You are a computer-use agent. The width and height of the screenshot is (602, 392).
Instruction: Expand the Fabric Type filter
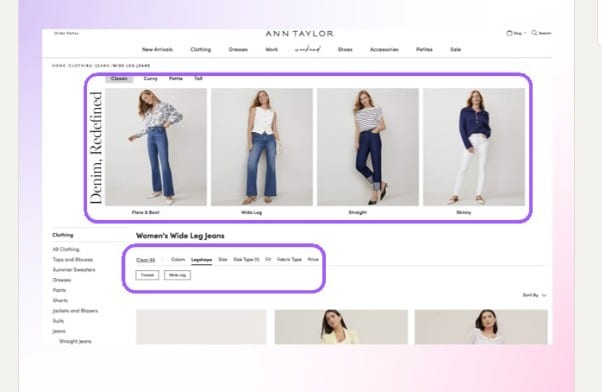289,260
